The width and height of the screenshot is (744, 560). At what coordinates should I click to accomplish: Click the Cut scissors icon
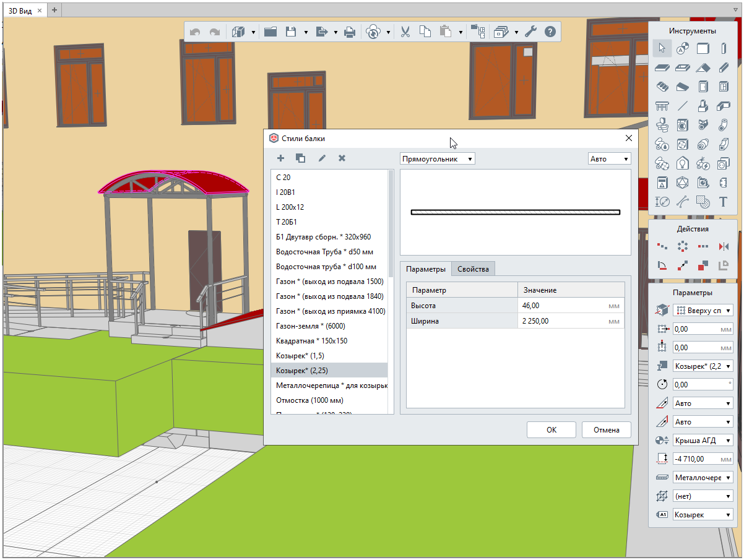click(405, 32)
